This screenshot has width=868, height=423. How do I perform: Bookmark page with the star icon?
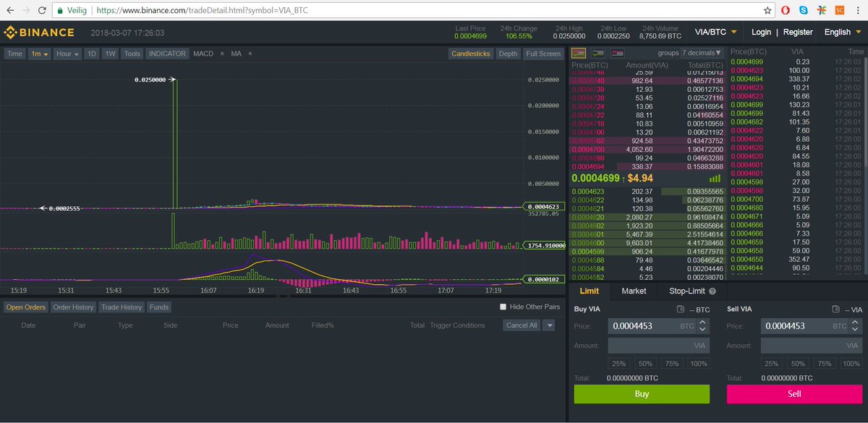click(768, 11)
